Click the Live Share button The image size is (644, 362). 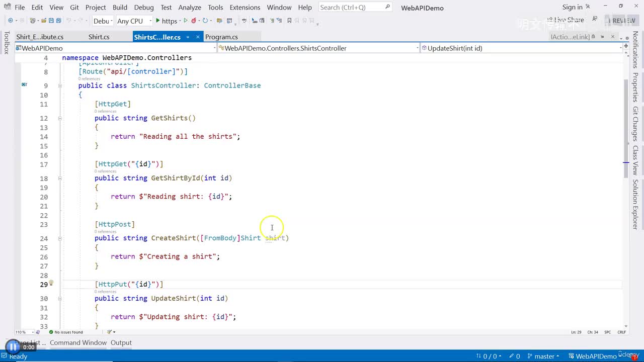click(565, 20)
